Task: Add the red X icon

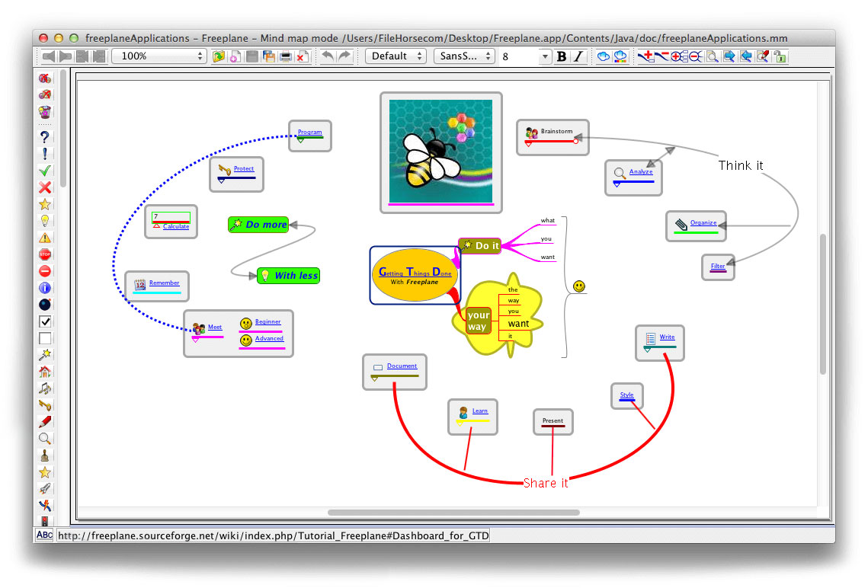Action: click(x=45, y=187)
